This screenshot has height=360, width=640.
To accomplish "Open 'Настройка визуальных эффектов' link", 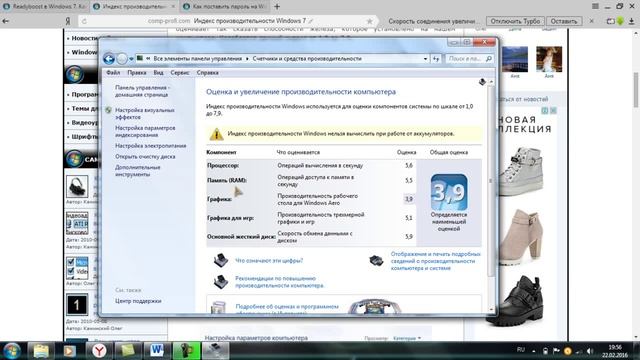I will pos(144,113).
